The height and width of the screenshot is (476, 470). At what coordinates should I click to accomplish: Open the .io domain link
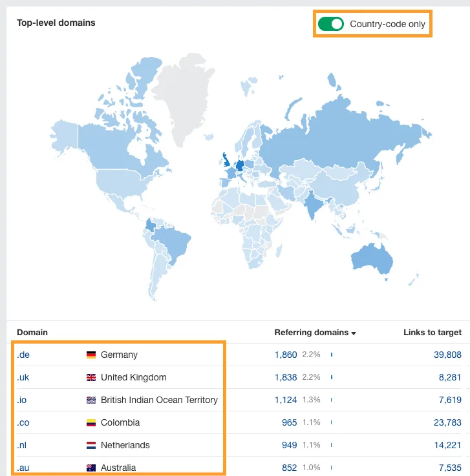(22, 400)
